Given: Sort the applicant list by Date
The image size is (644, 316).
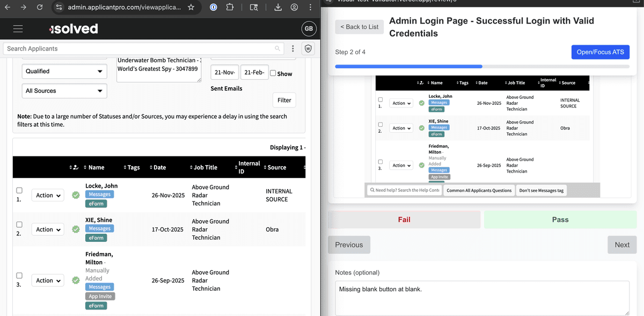Looking at the screenshot, I should 158,167.
